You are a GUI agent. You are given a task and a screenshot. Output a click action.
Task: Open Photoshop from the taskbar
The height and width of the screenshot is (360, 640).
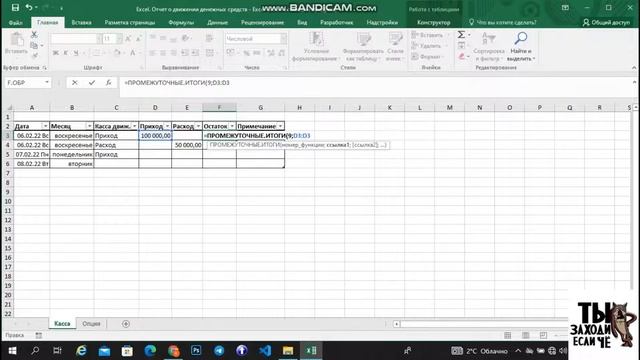[x=196, y=351]
